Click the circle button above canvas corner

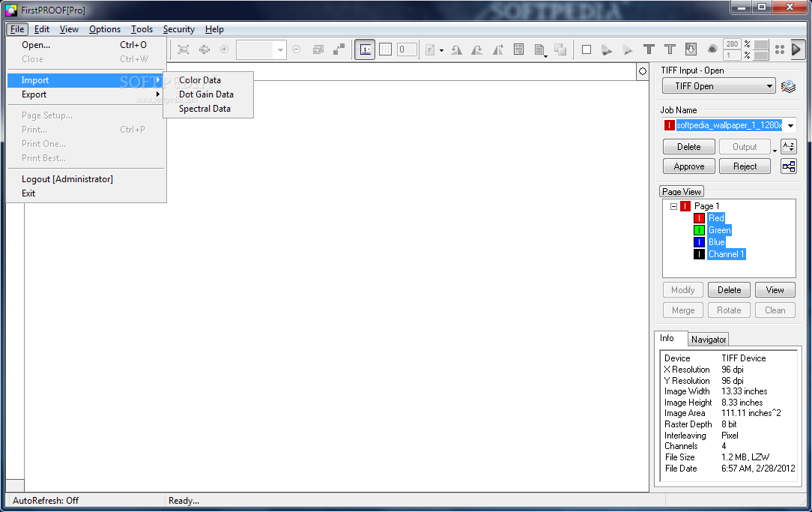click(x=643, y=71)
